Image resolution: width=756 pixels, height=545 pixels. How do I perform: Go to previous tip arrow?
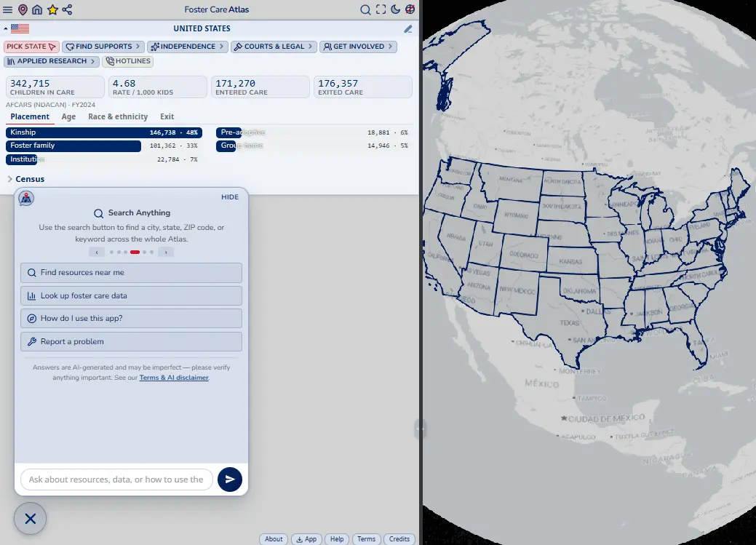coord(97,252)
